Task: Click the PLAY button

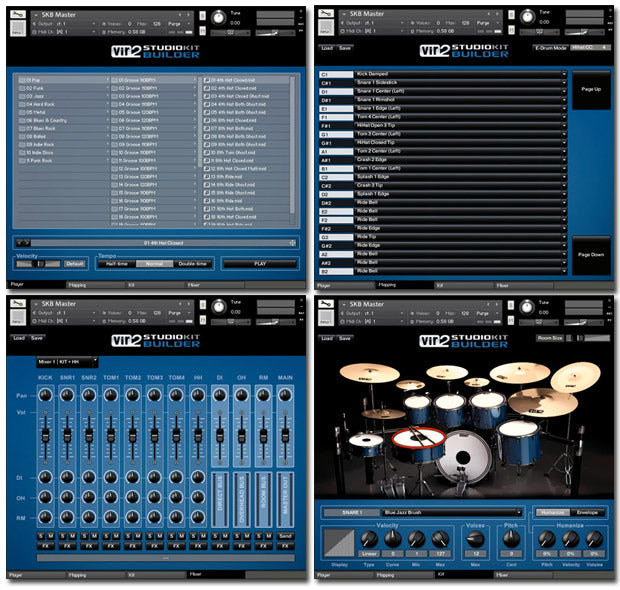Action: pyautogui.click(x=260, y=264)
